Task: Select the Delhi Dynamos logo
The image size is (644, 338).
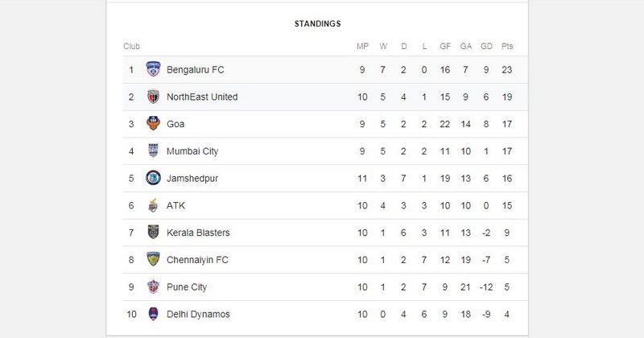Action: (x=153, y=314)
